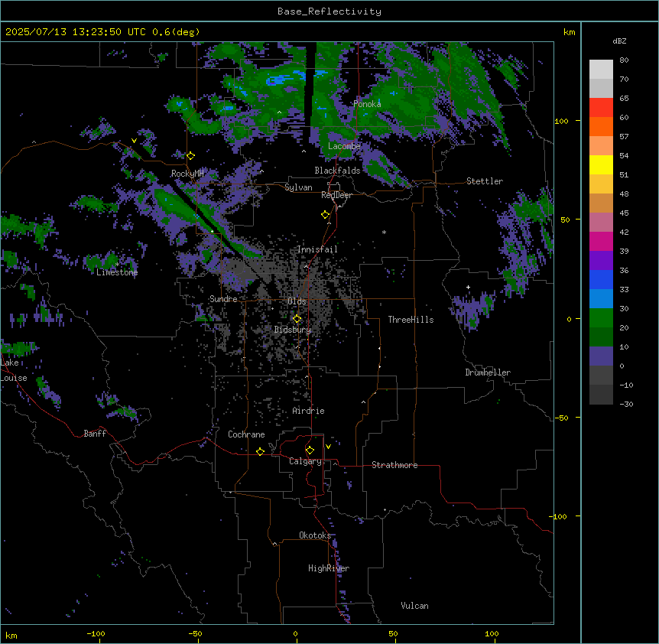Viewport: 659px width, 644px height.
Task: Pick the magenta swatch between 42 and 39
Action: point(601,242)
